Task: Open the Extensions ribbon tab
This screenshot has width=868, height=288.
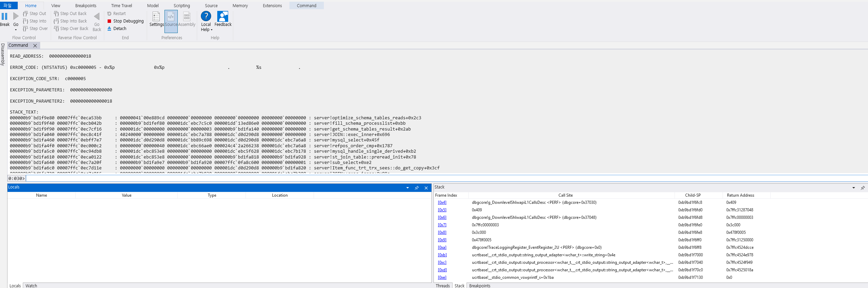Action: 272,5
